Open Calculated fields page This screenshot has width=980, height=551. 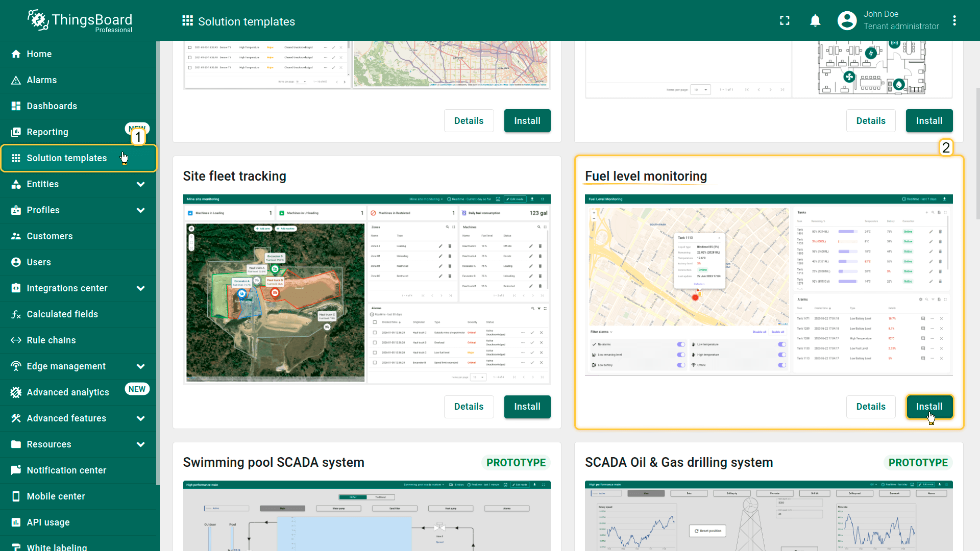62,314
